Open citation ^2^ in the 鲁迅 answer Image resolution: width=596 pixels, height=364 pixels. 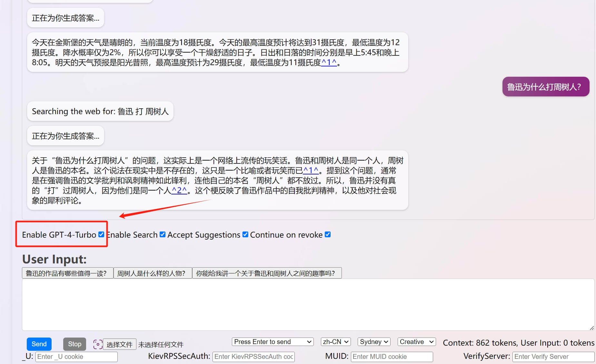[x=179, y=191]
